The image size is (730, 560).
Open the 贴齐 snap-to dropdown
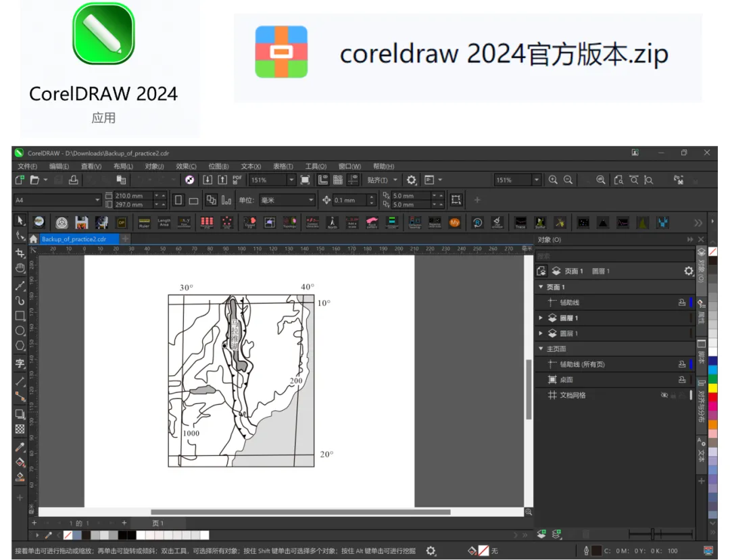click(395, 180)
